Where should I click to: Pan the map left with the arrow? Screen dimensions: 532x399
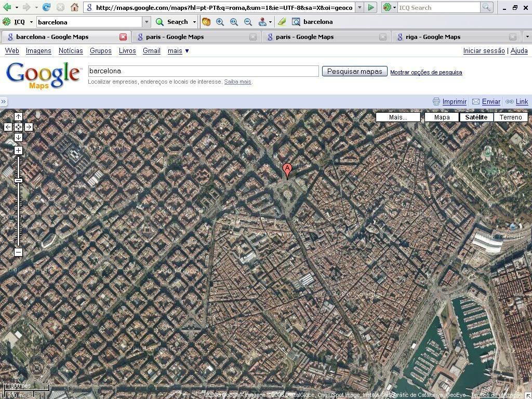pyautogui.click(x=8, y=127)
